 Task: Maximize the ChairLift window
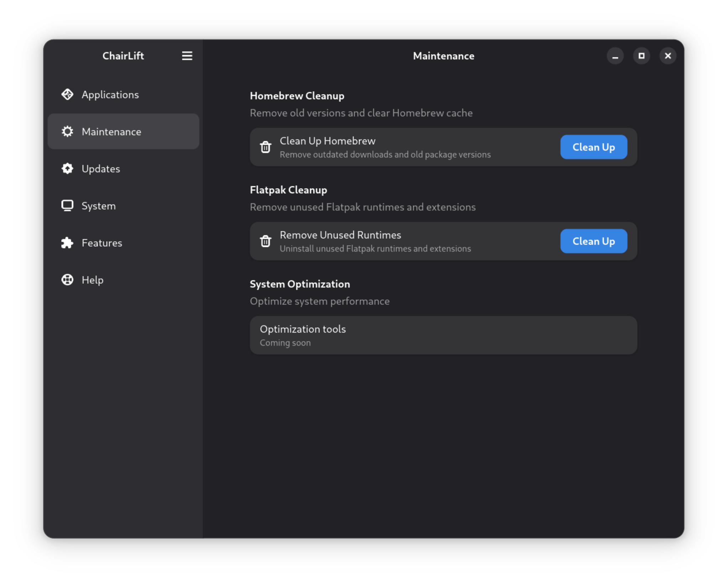click(x=641, y=56)
